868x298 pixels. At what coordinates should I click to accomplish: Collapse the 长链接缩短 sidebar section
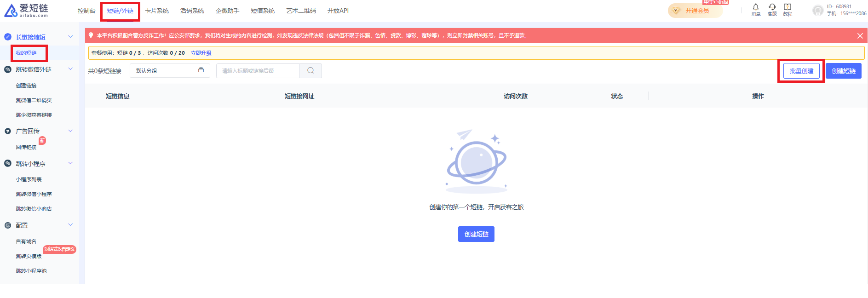pos(70,37)
